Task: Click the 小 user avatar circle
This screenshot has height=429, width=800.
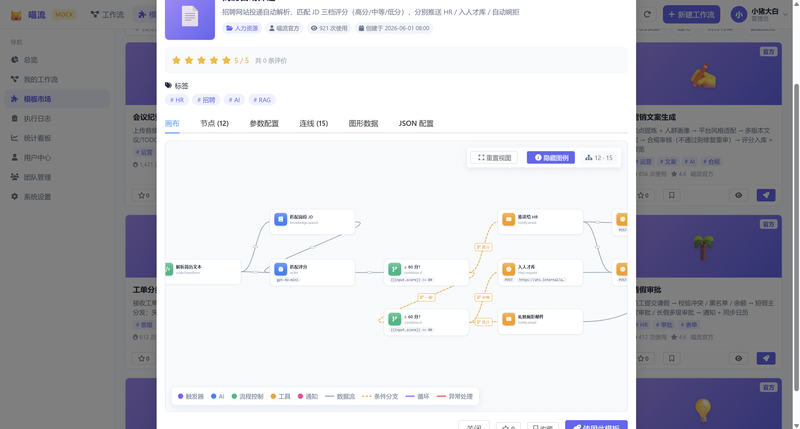Action: [738, 14]
